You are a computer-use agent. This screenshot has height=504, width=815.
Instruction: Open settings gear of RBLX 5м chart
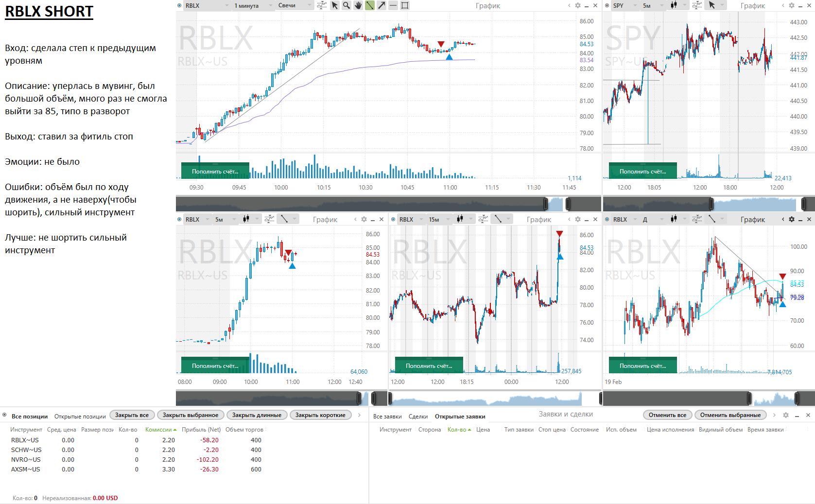pos(364,219)
